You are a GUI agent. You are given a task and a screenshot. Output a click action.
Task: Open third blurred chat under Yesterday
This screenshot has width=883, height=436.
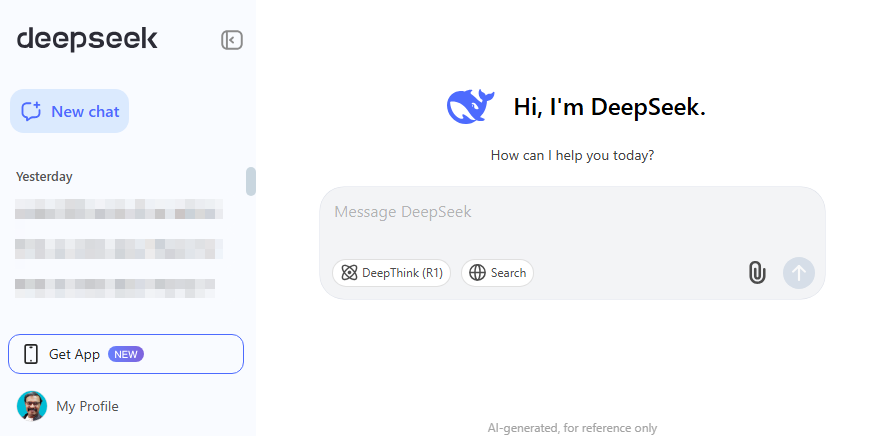tap(115, 287)
